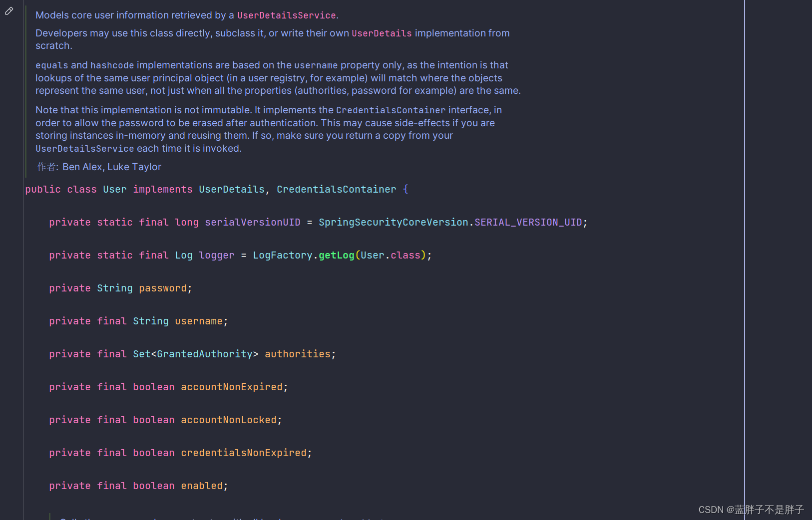Click the 'accountNonExpired' field
The image size is (812, 520).
coord(232,387)
